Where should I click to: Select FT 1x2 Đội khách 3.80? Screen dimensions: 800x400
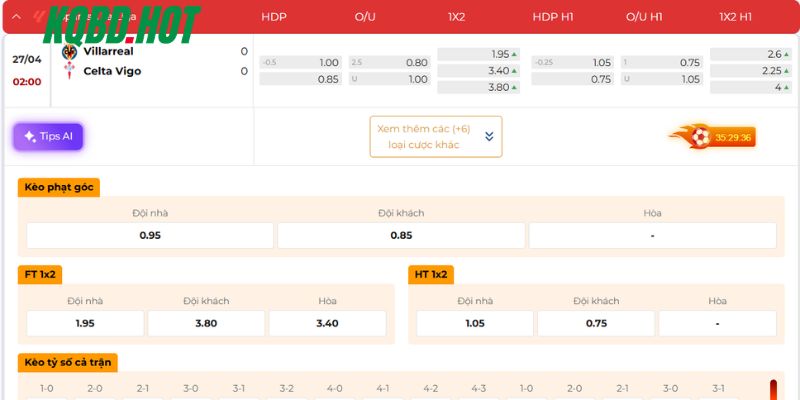click(x=206, y=323)
